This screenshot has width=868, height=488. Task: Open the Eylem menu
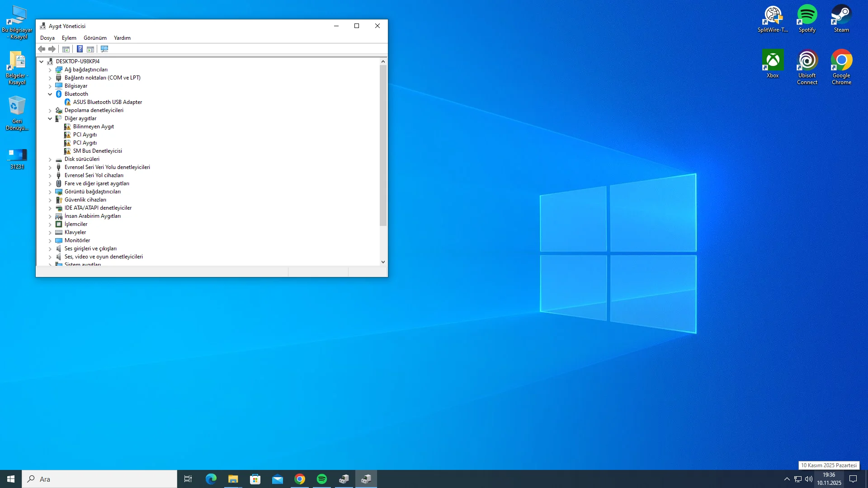coord(69,38)
